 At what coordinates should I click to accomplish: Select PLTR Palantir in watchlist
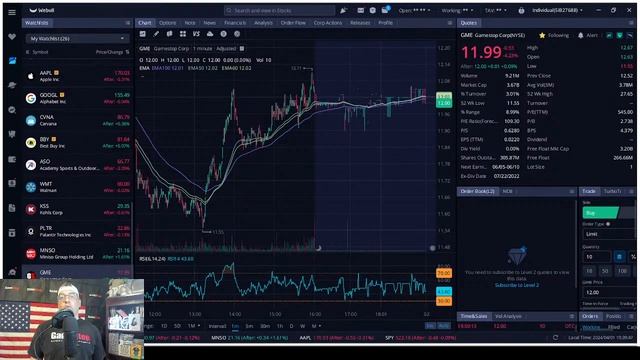(x=77, y=231)
